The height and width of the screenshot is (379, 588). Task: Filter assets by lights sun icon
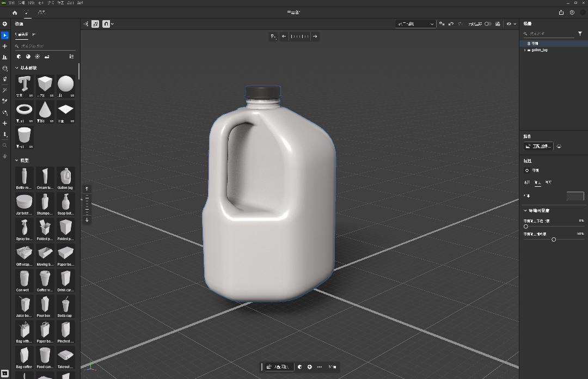coord(38,57)
